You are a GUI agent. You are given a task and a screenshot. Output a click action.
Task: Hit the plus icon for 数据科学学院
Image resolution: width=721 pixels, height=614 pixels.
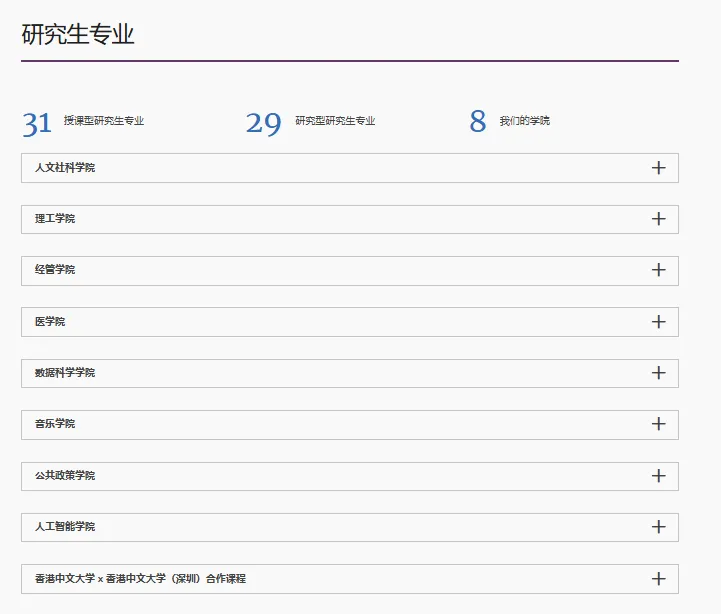tap(658, 373)
